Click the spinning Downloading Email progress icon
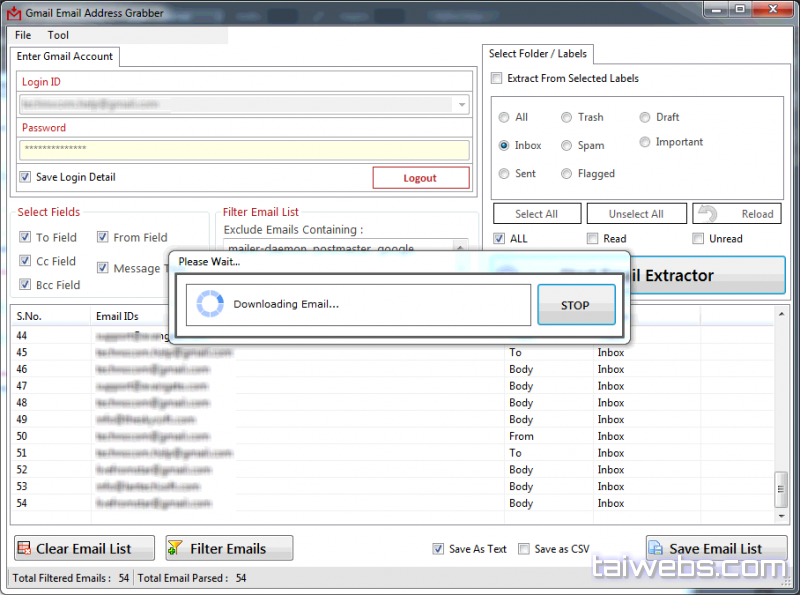The image size is (800, 595). pyautogui.click(x=208, y=304)
